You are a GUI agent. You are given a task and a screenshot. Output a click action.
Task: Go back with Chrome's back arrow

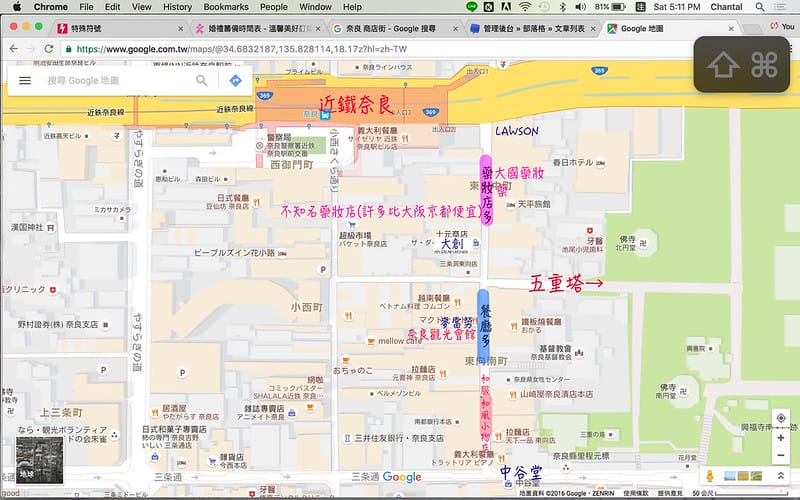pos(14,48)
